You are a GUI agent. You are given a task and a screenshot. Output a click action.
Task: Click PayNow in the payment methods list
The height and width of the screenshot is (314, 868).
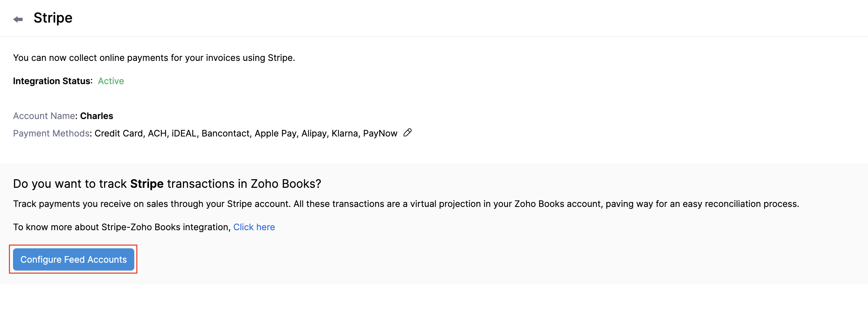[x=380, y=133]
